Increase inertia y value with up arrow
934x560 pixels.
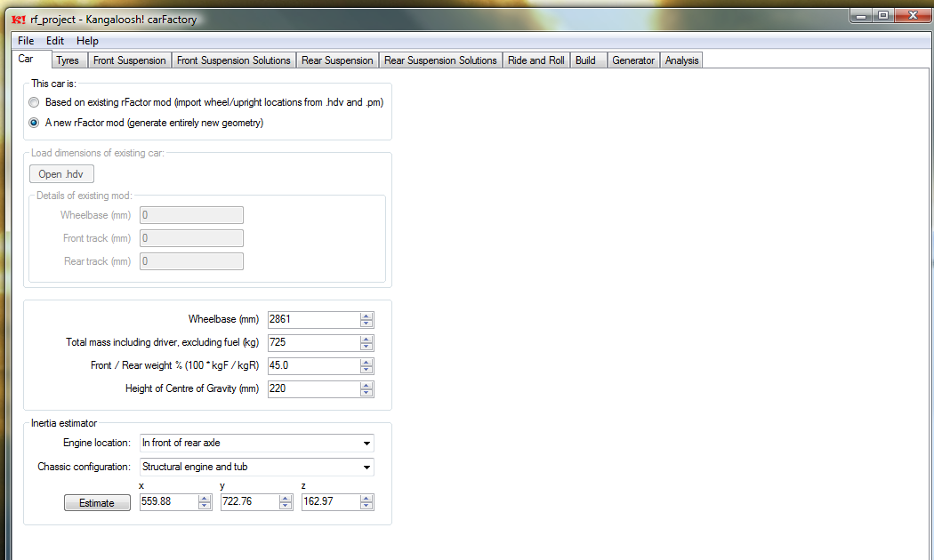(286, 499)
